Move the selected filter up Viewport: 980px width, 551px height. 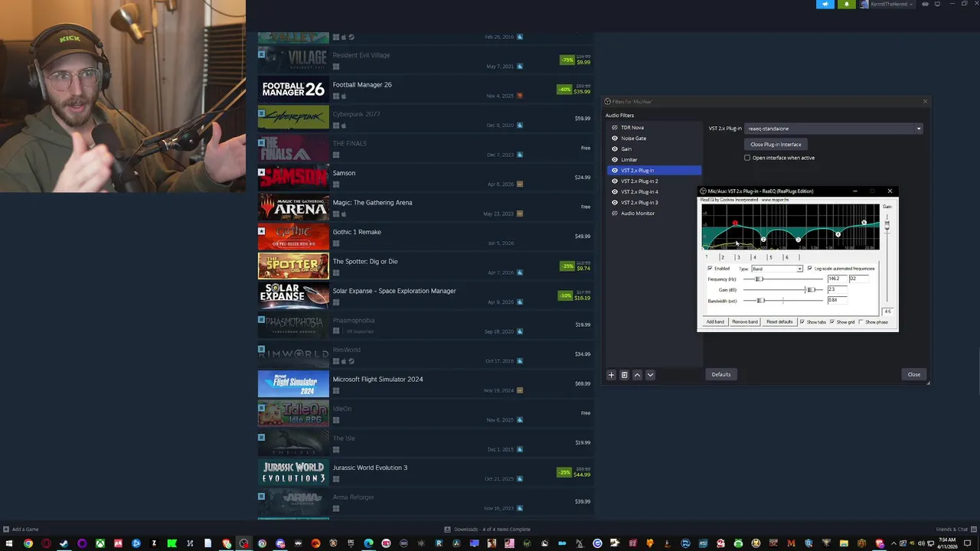coord(637,375)
